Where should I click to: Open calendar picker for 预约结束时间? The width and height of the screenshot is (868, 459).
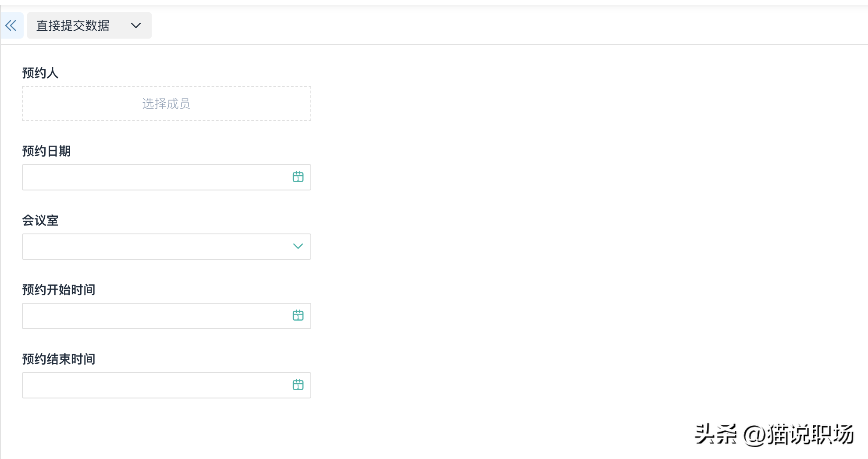click(298, 385)
